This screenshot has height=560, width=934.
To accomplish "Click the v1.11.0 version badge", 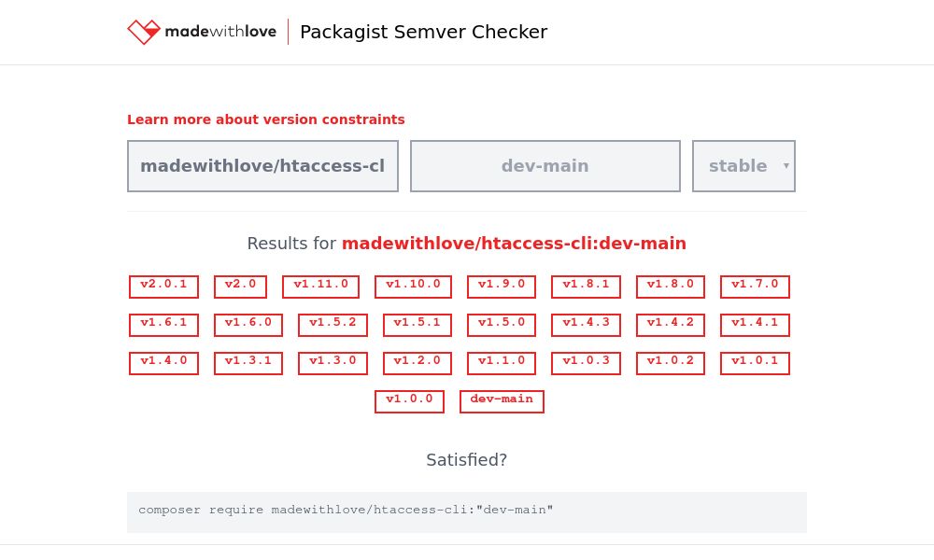I will [x=320, y=286].
